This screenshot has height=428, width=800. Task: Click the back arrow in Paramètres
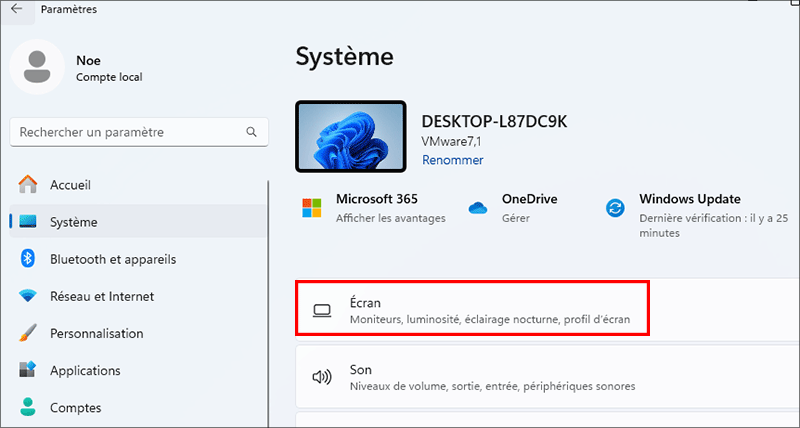click(17, 8)
